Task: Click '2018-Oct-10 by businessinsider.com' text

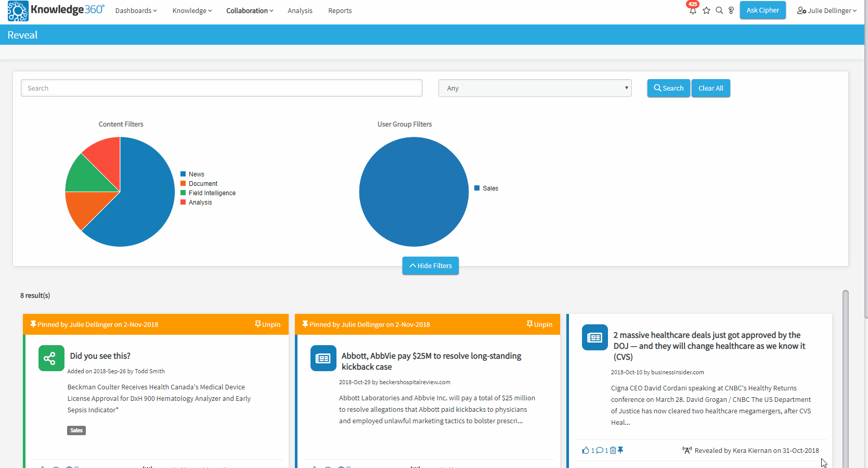Action: 657,372
